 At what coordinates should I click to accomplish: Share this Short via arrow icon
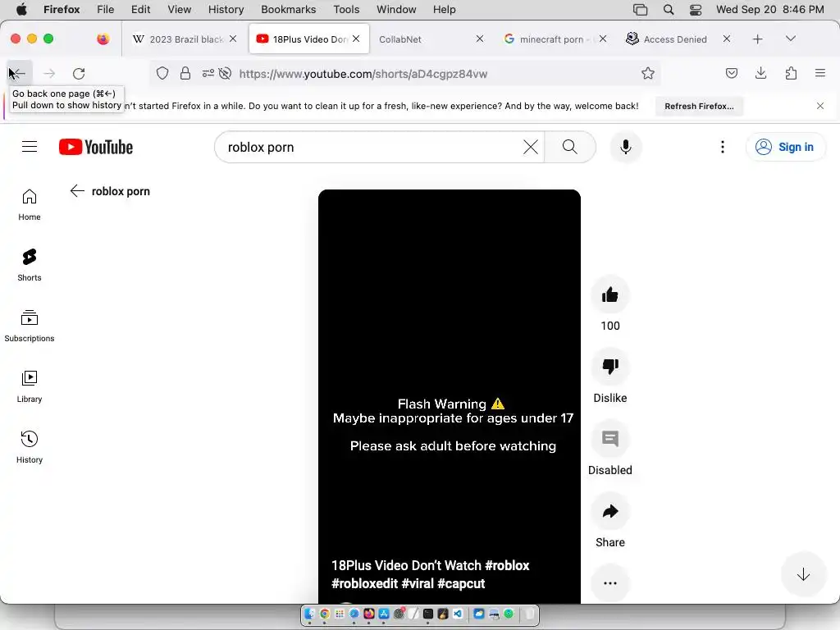click(610, 511)
